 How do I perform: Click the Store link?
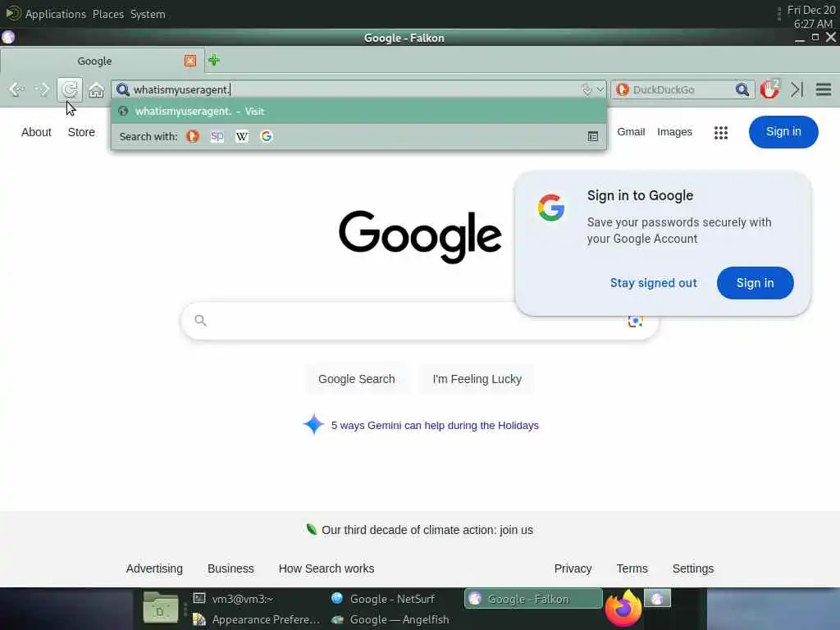click(x=81, y=132)
